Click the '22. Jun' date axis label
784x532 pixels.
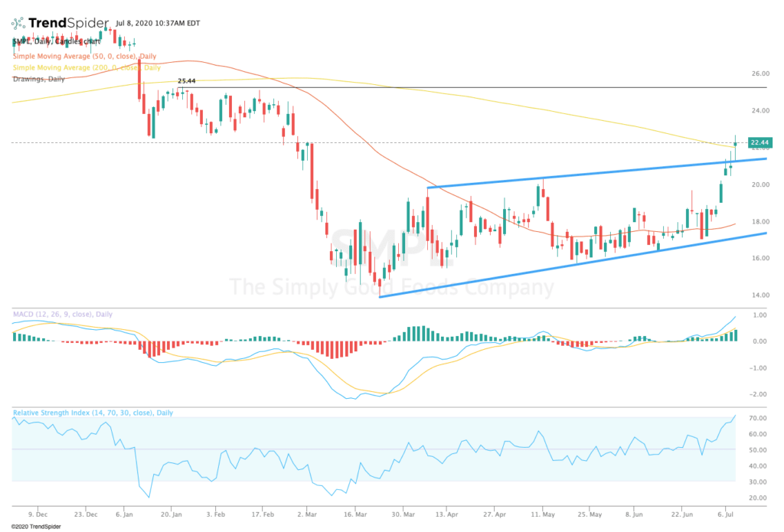[x=682, y=514]
